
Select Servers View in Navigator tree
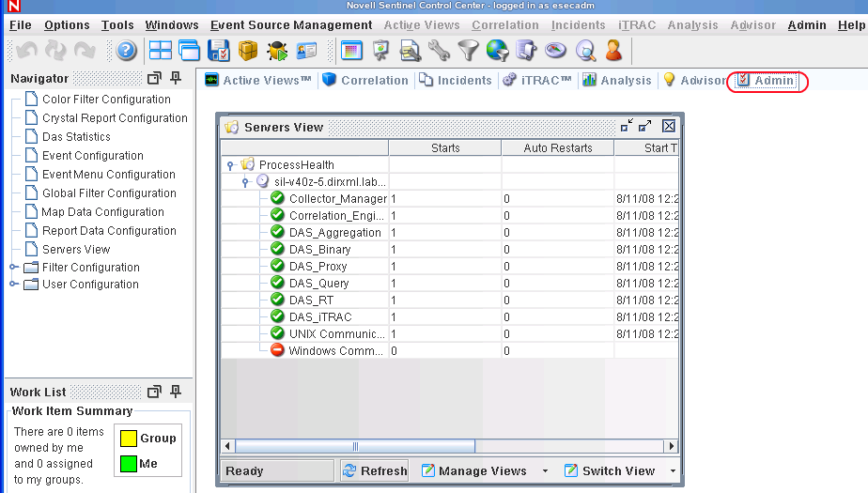coord(76,250)
